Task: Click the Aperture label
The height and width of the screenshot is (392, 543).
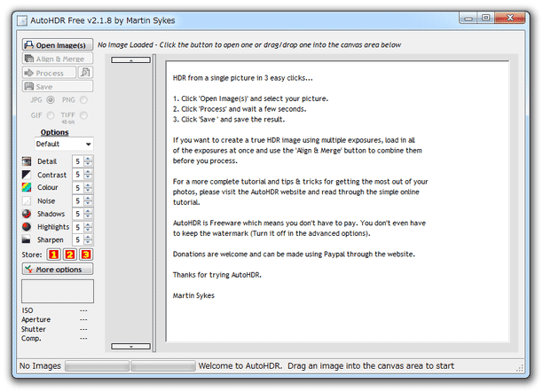Action: point(36,319)
